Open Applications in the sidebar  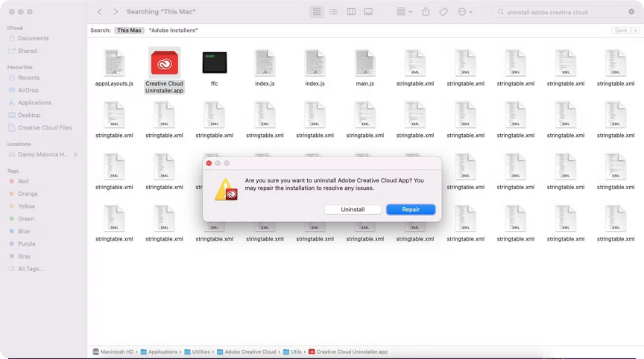coord(34,103)
